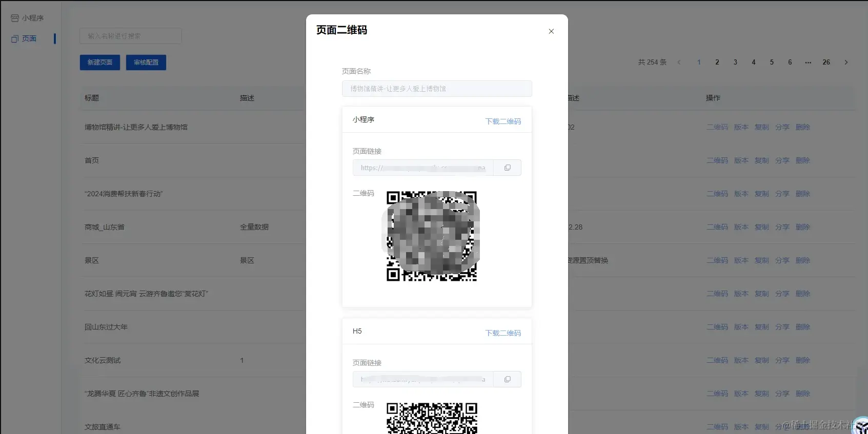Click 分享 for 景区 row

(x=782, y=260)
